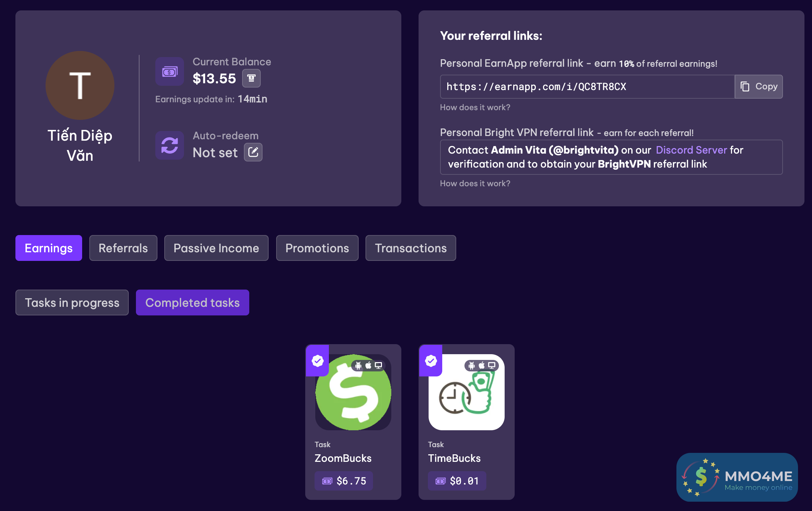Image resolution: width=812 pixels, height=511 pixels.
Task: Click the redeem icon beside the $13.55 balance
Action: point(251,79)
